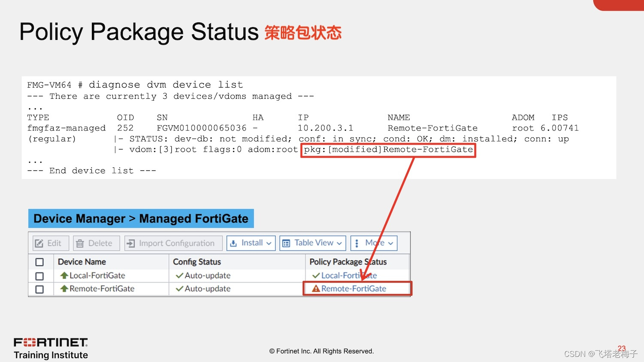
Task: Click 'End device list' line
Action: 91,170
